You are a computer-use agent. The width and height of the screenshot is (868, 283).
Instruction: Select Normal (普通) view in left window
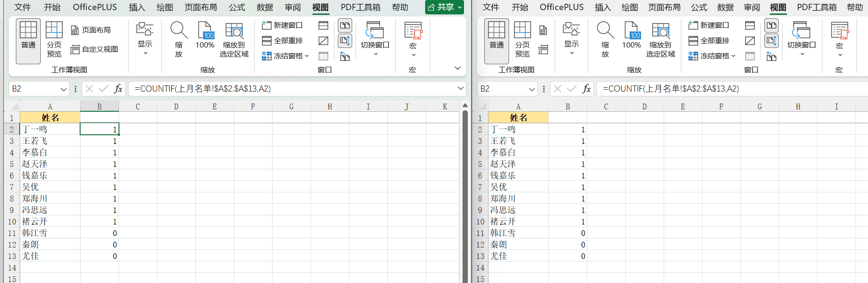click(28, 41)
